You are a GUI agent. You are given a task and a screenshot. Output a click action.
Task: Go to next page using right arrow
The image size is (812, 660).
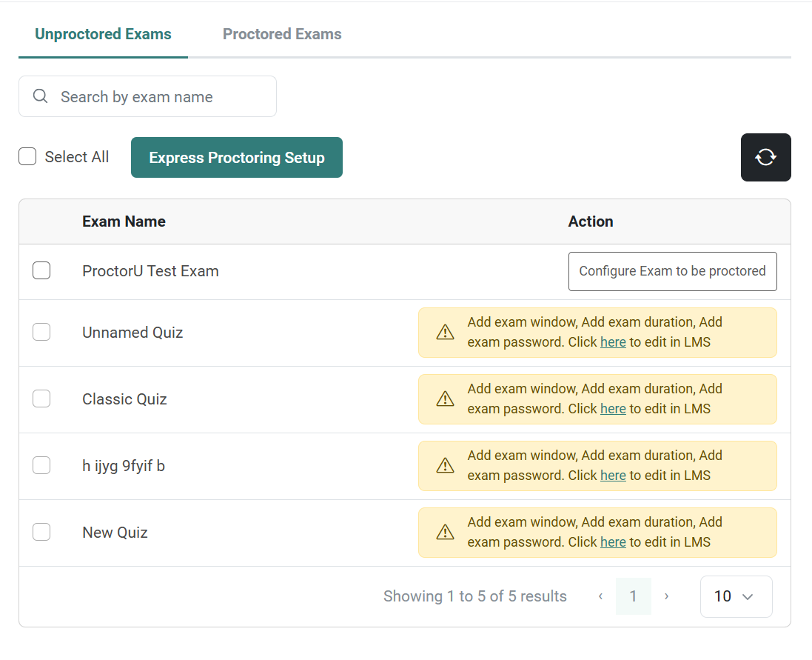[666, 596]
